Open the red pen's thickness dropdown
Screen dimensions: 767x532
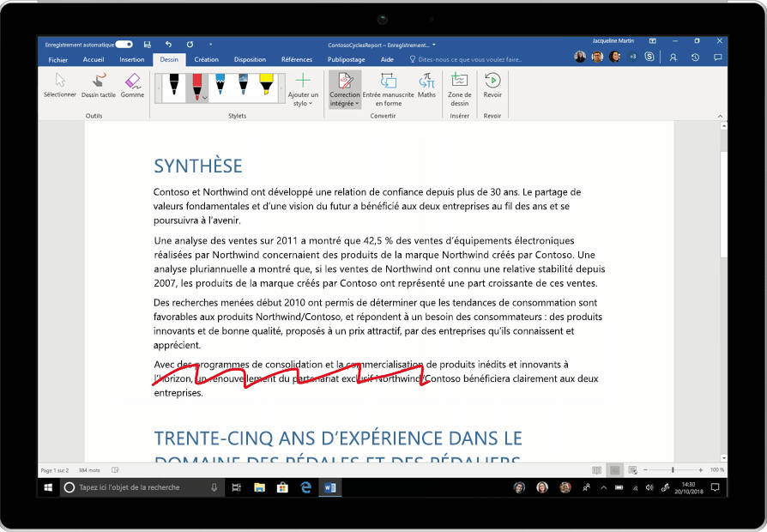point(204,97)
